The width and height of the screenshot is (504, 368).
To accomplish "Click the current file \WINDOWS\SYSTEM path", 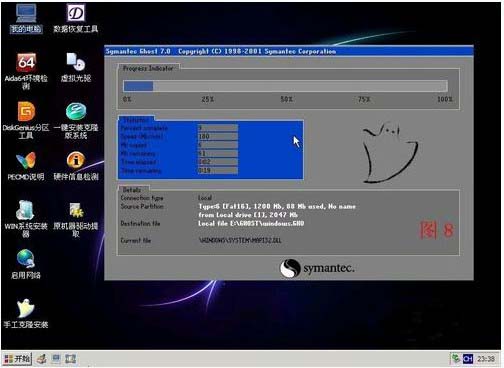I will click(240, 240).
